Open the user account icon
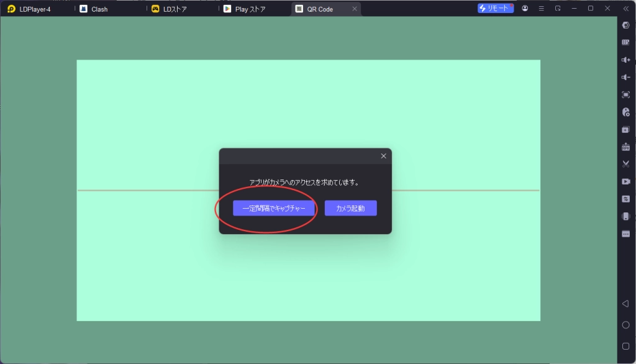 [x=525, y=9]
